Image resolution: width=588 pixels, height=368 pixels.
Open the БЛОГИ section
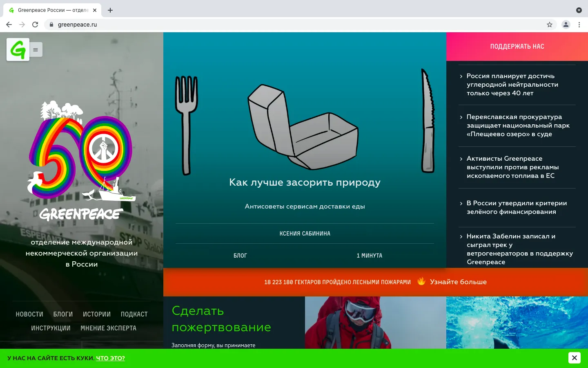click(63, 314)
